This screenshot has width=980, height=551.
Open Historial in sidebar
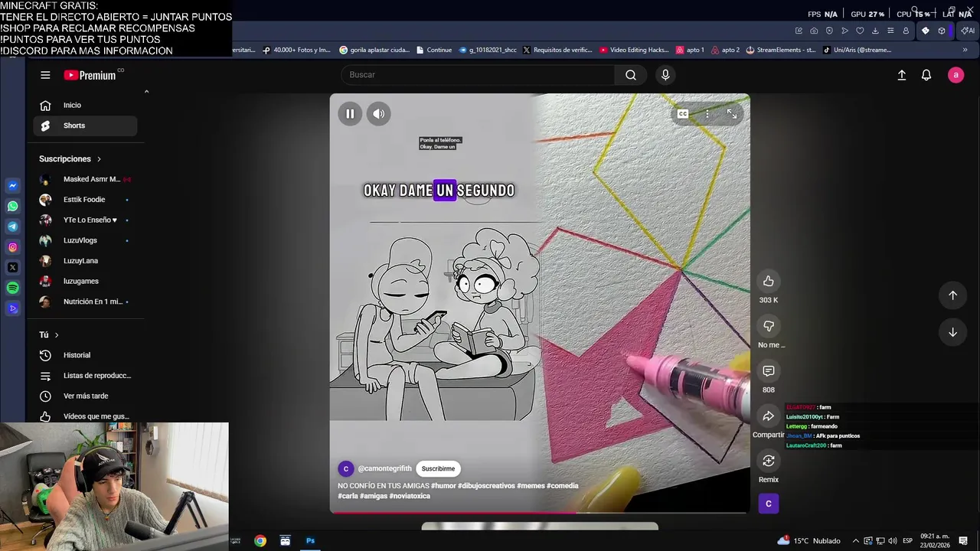click(x=85, y=355)
